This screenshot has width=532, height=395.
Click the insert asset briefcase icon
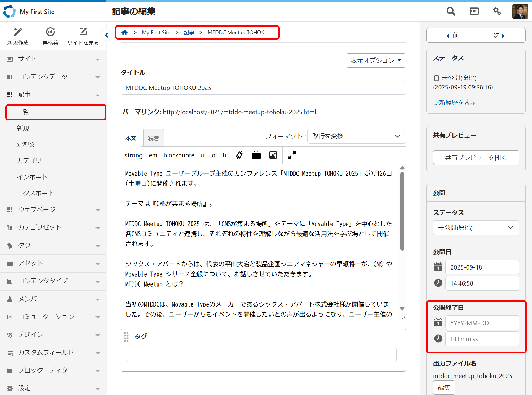coord(256,155)
